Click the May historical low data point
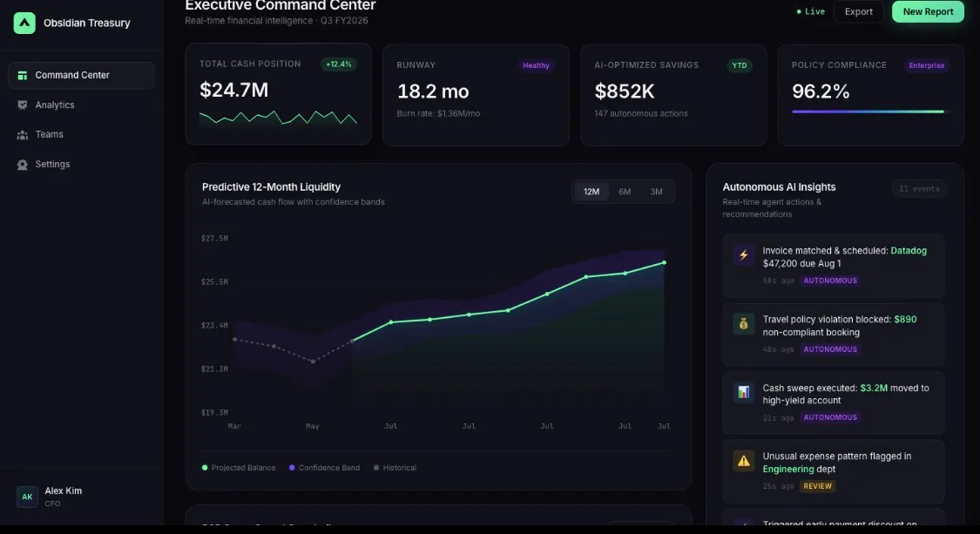This screenshot has width=980, height=534. [313, 362]
